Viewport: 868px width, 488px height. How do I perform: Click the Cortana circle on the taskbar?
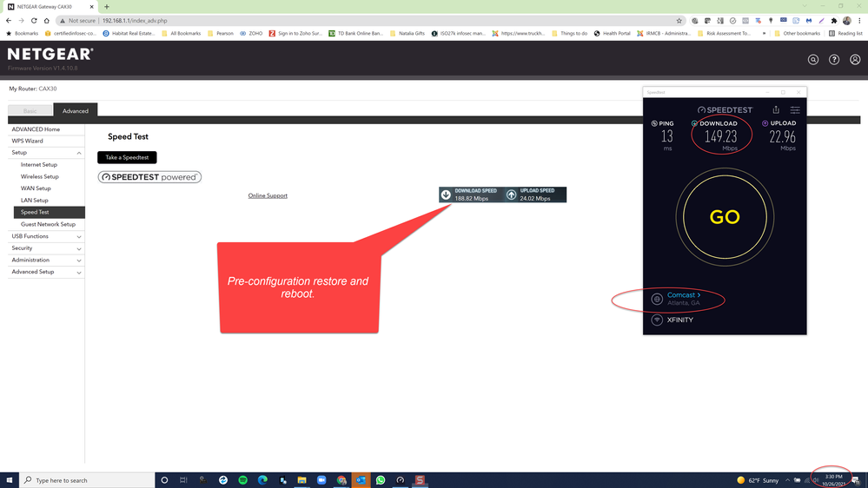coord(164,480)
